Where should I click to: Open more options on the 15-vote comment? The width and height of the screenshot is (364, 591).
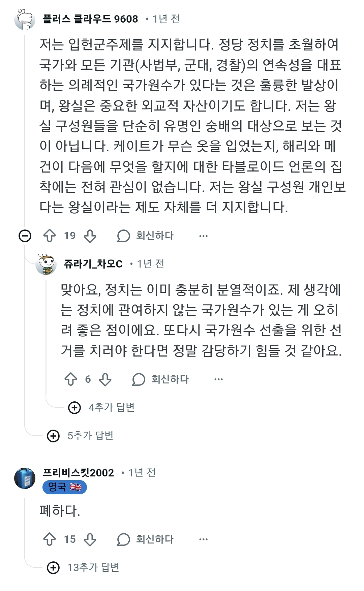[x=203, y=540]
